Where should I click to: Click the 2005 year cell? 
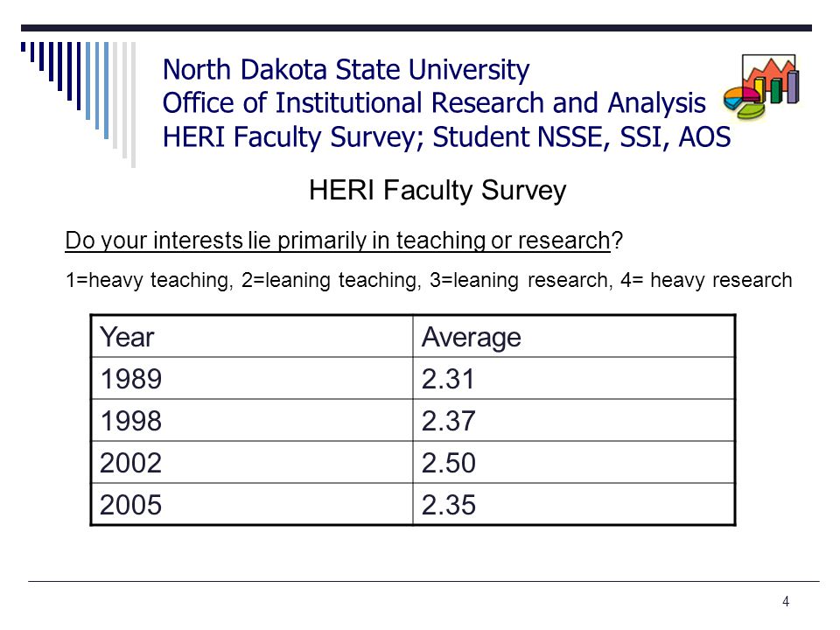pyautogui.click(x=252, y=504)
